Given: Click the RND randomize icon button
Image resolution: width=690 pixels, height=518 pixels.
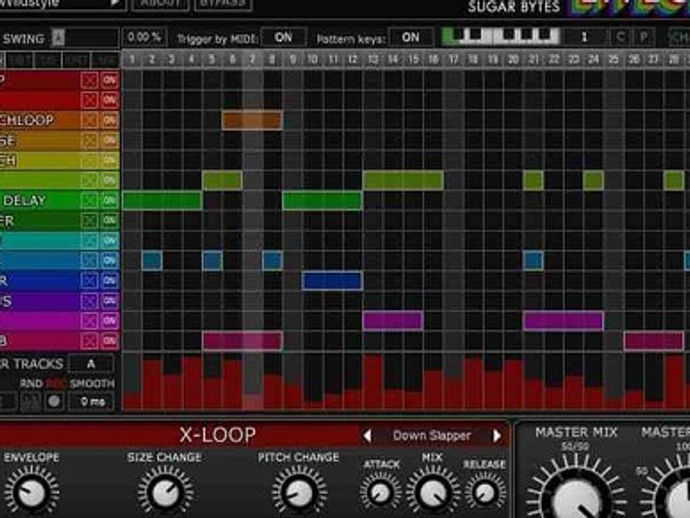Looking at the screenshot, I should click(30, 401).
